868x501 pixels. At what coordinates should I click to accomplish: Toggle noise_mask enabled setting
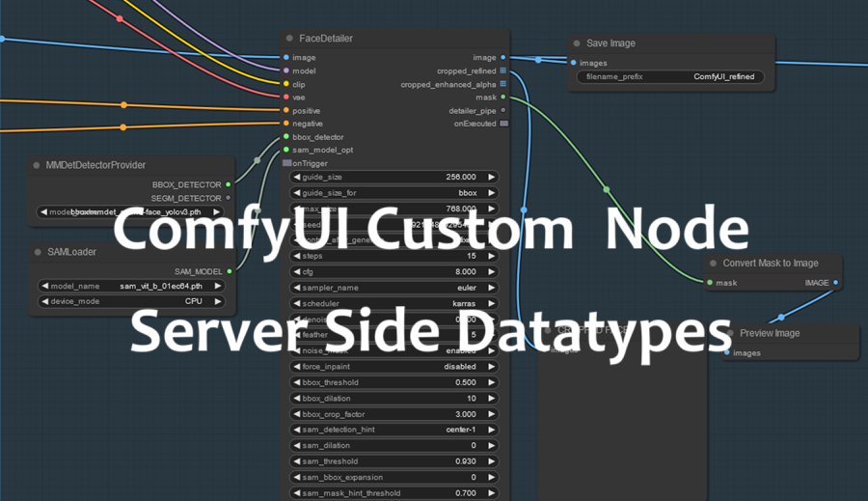tap(394, 350)
